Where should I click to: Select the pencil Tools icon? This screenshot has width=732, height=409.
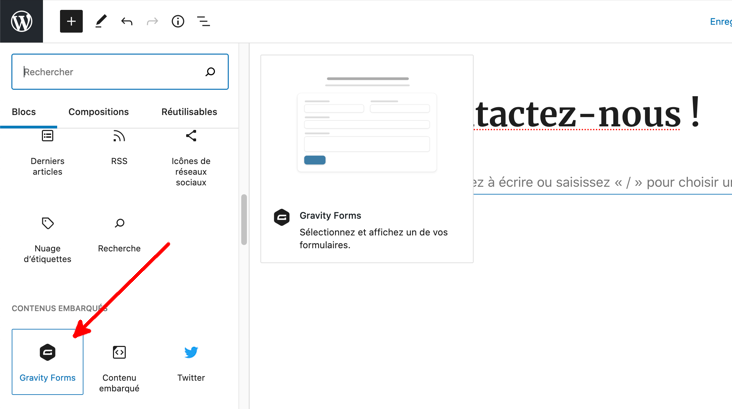[x=100, y=21]
